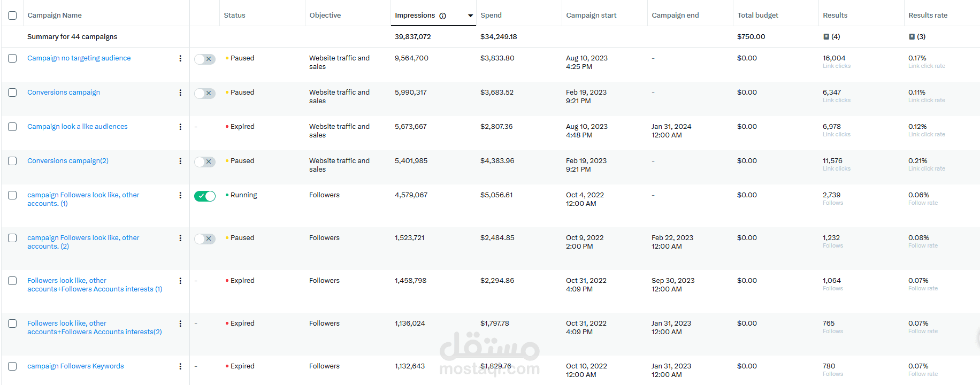This screenshot has height=385, width=980.
Task: Toggle on the paused Conversions campaign switch
Action: (x=205, y=94)
